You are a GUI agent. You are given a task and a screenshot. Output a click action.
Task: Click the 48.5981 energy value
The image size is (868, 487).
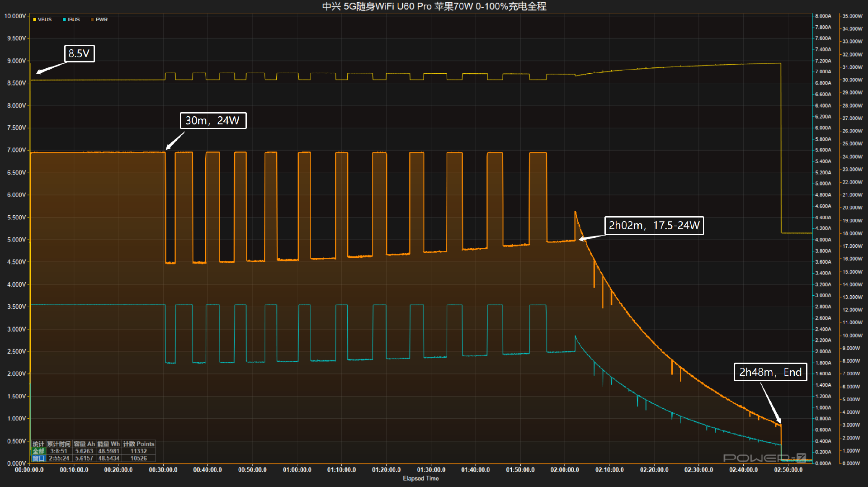click(108, 451)
